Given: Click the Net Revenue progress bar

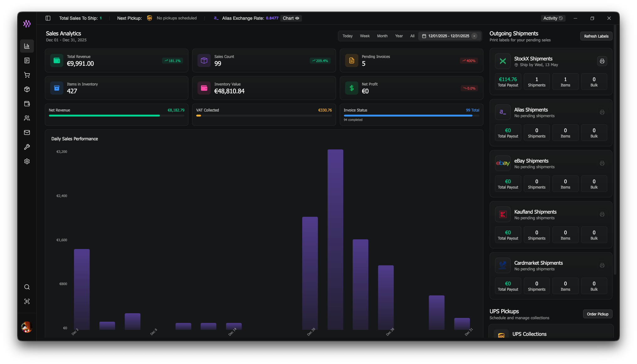Looking at the screenshot, I should click(117, 116).
